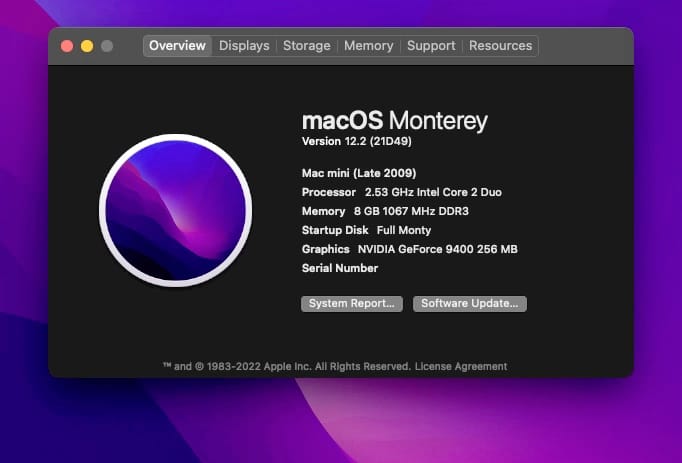This screenshot has height=463, width=682.
Task: Open the Resources tab
Action: 500,46
